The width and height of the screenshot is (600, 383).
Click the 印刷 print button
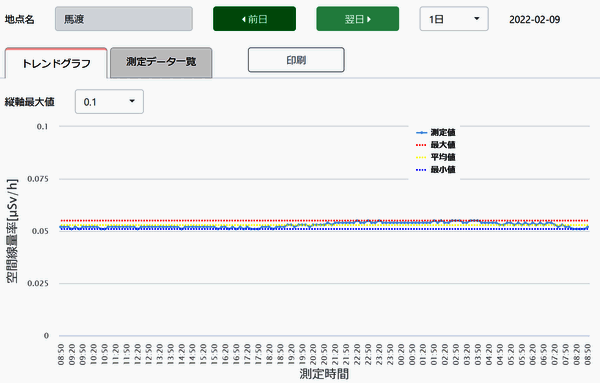[296, 60]
